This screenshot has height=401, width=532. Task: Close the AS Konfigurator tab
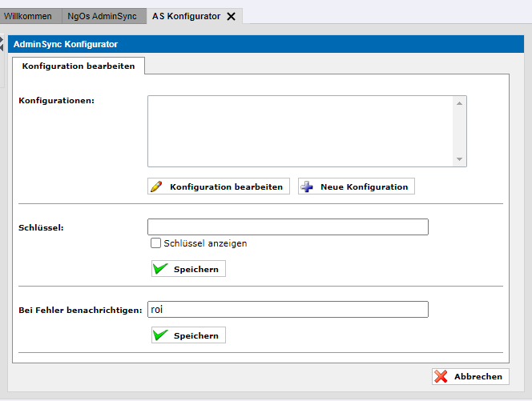[231, 16]
